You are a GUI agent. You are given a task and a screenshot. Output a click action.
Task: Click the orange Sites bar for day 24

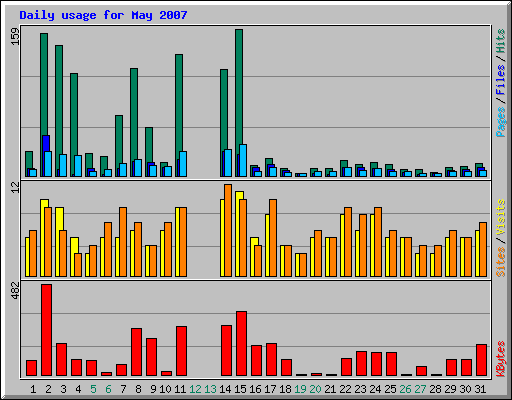378,242
